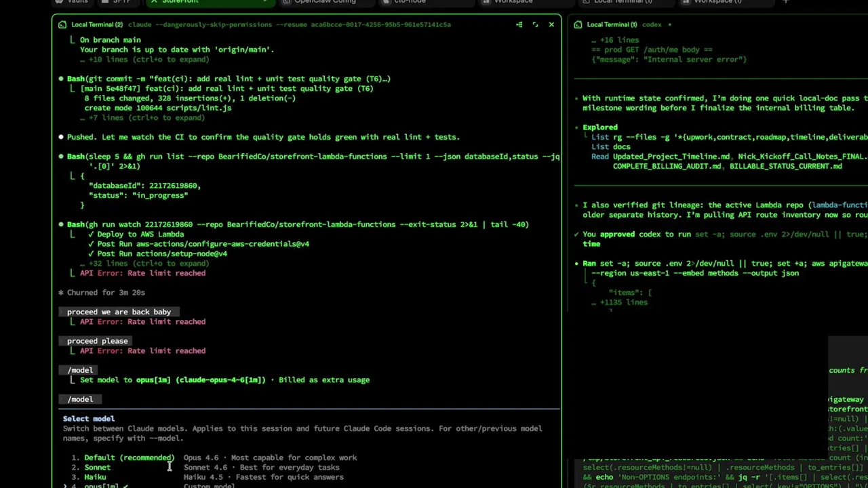This screenshot has height=488, width=868.
Task: Click '--region us-east-1 --embed methods' line
Action: tap(695, 273)
